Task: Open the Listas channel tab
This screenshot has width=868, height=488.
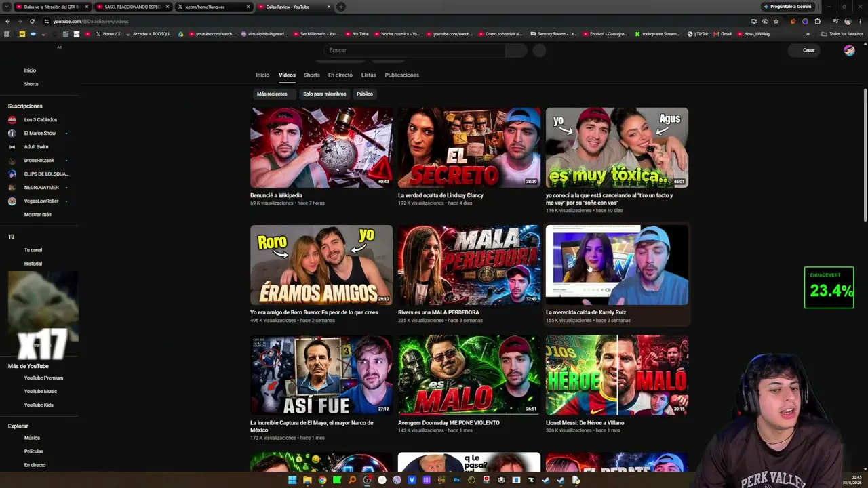Action: click(x=369, y=75)
